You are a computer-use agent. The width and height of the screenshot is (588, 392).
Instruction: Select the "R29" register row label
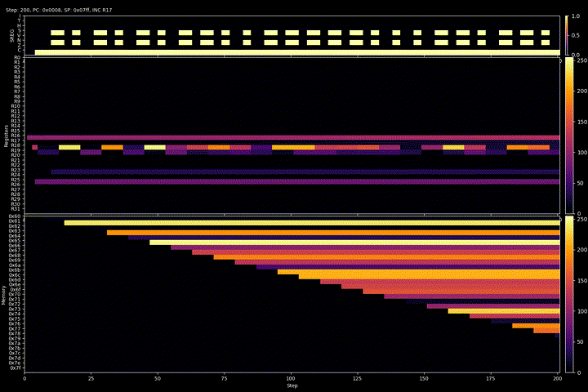[16, 198]
